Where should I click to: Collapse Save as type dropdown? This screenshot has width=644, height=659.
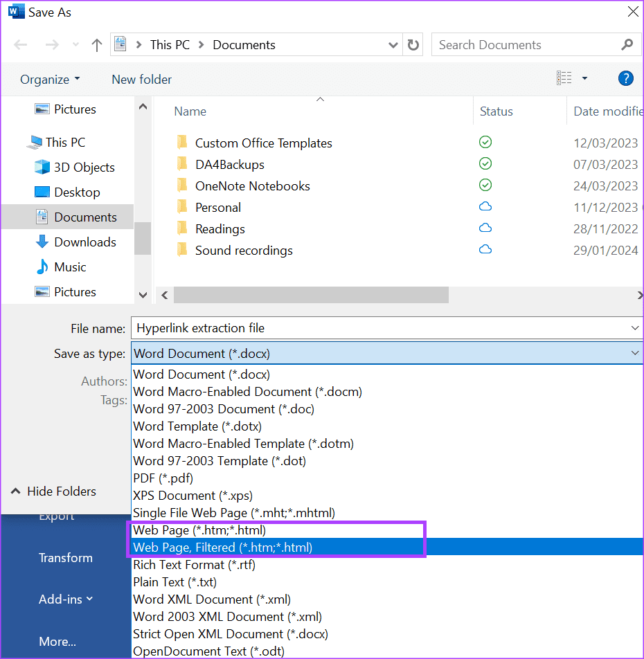tap(635, 354)
